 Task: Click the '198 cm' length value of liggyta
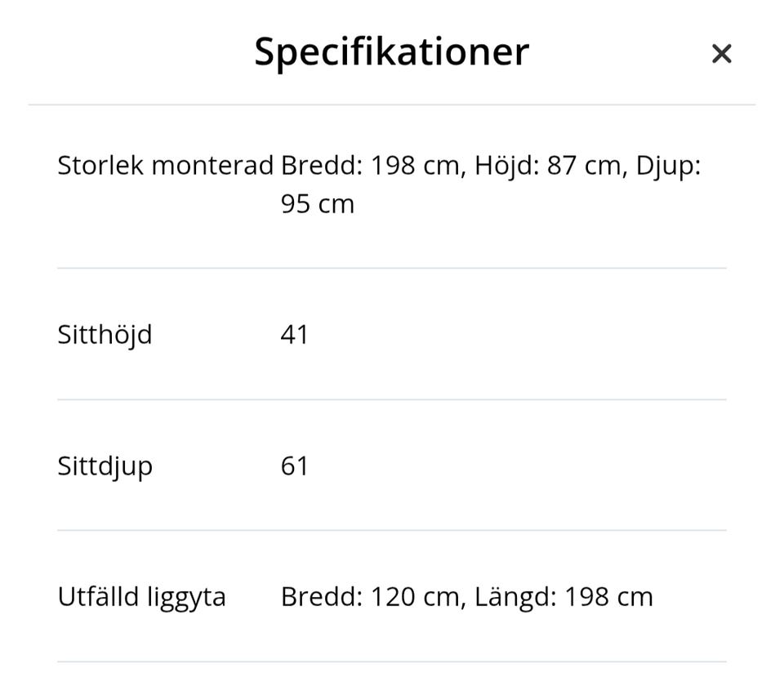click(608, 597)
